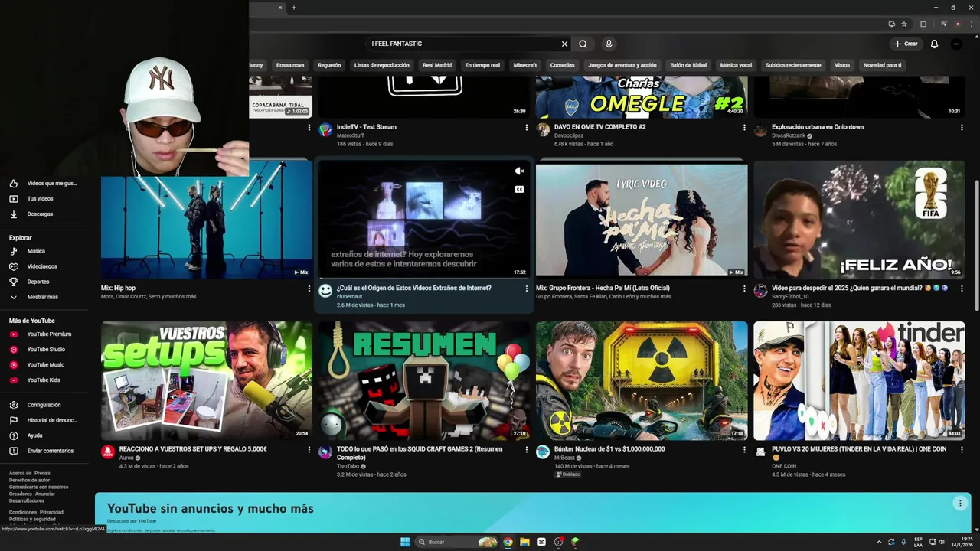This screenshot has width=980, height=551.
Task: Click the clubernaut channel avatar
Action: 325,291
